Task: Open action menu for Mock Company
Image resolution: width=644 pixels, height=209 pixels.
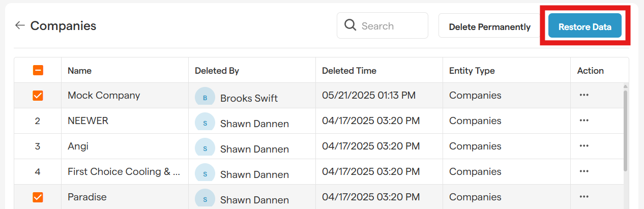Action: (584, 95)
